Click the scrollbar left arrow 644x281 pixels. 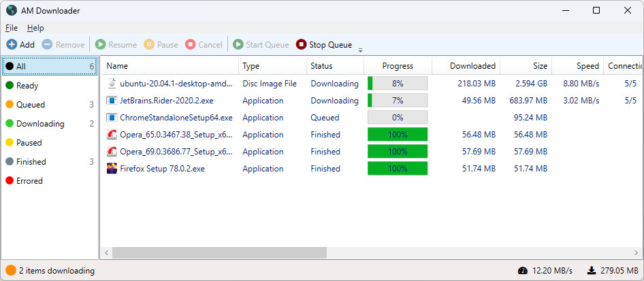coord(106,252)
